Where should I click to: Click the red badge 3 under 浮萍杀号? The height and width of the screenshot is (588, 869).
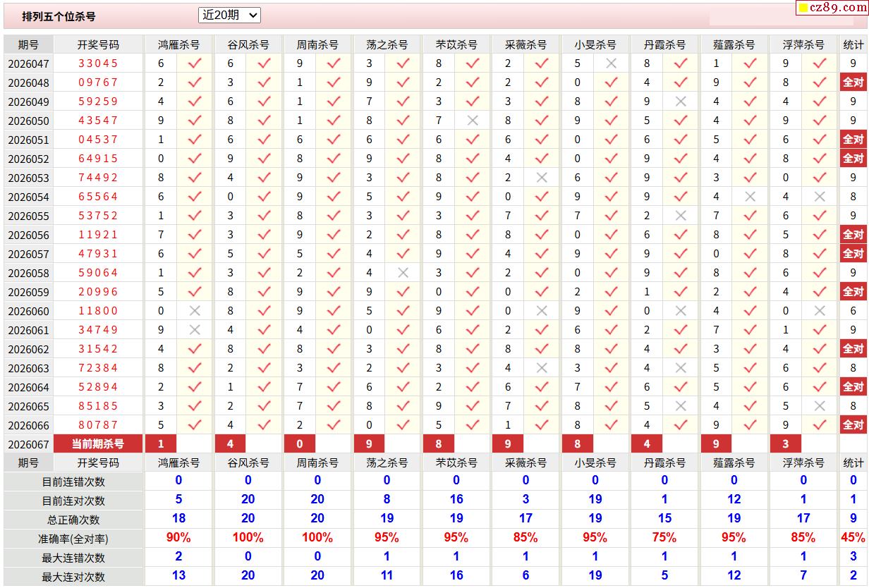point(786,444)
